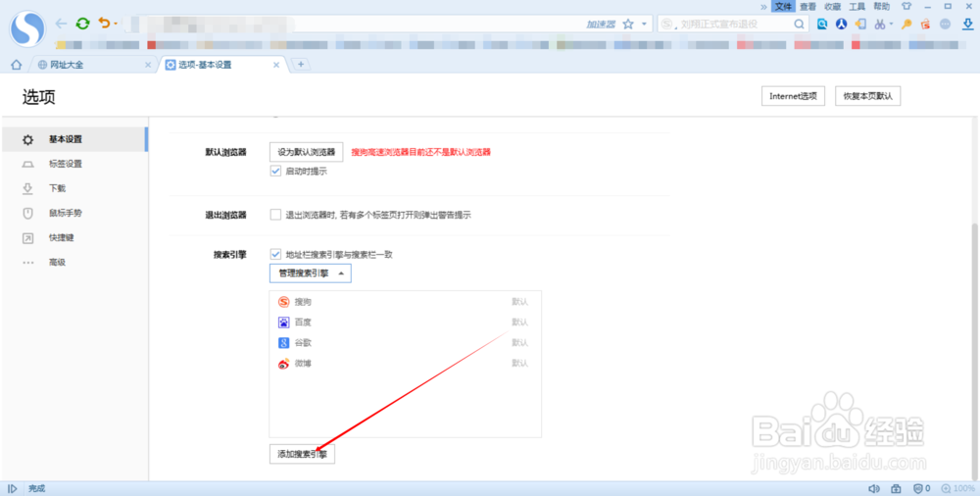Mute sound with status bar speaker icon
The height and width of the screenshot is (496, 980).
(874, 488)
